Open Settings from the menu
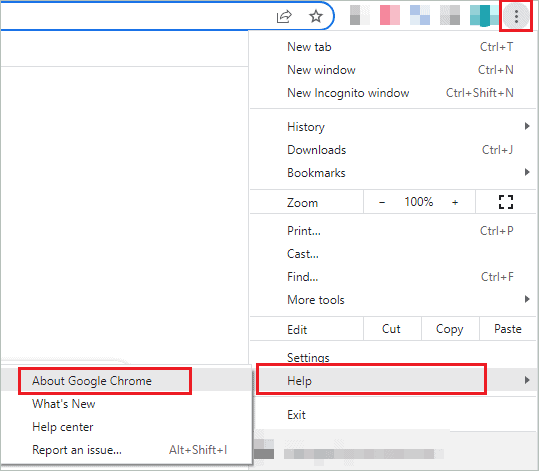The image size is (539, 471). 393,358
